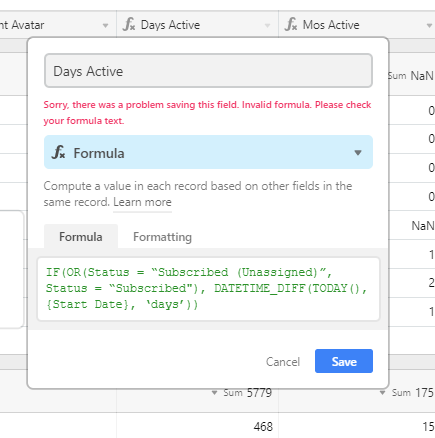Image resolution: width=435 pixels, height=438 pixels.
Task: Select the Formula tab
Action: pyautogui.click(x=81, y=237)
